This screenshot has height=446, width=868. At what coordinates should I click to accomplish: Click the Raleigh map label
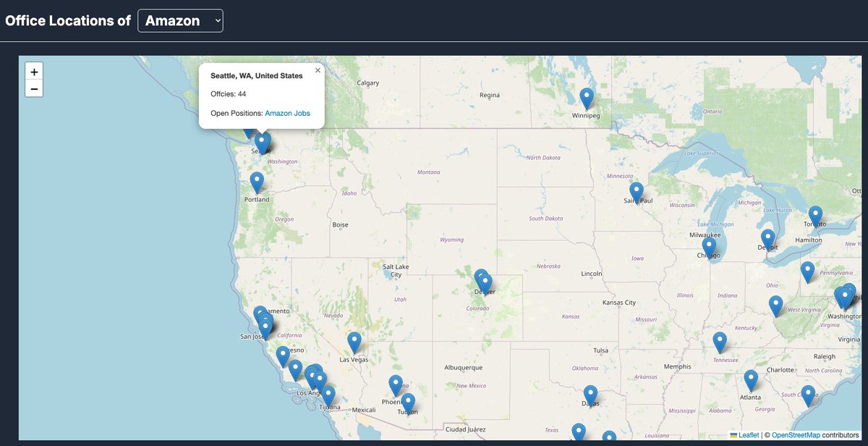coord(824,356)
